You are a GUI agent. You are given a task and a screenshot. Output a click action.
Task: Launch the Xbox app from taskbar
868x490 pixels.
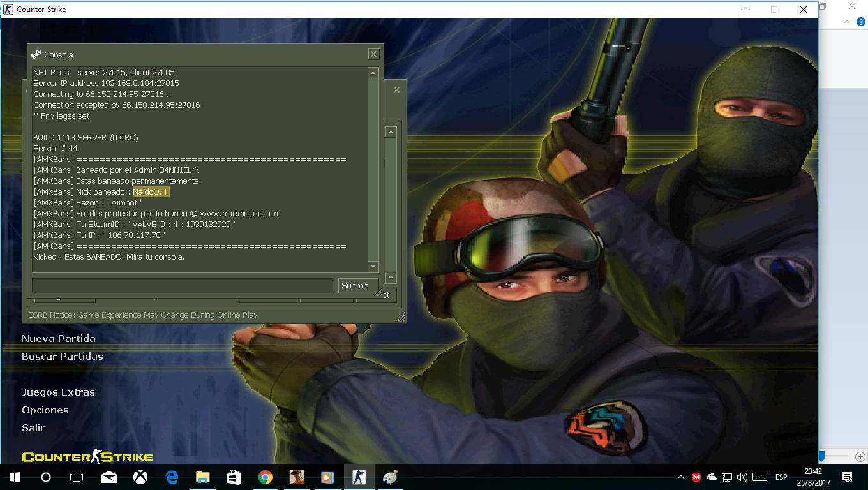(x=140, y=477)
